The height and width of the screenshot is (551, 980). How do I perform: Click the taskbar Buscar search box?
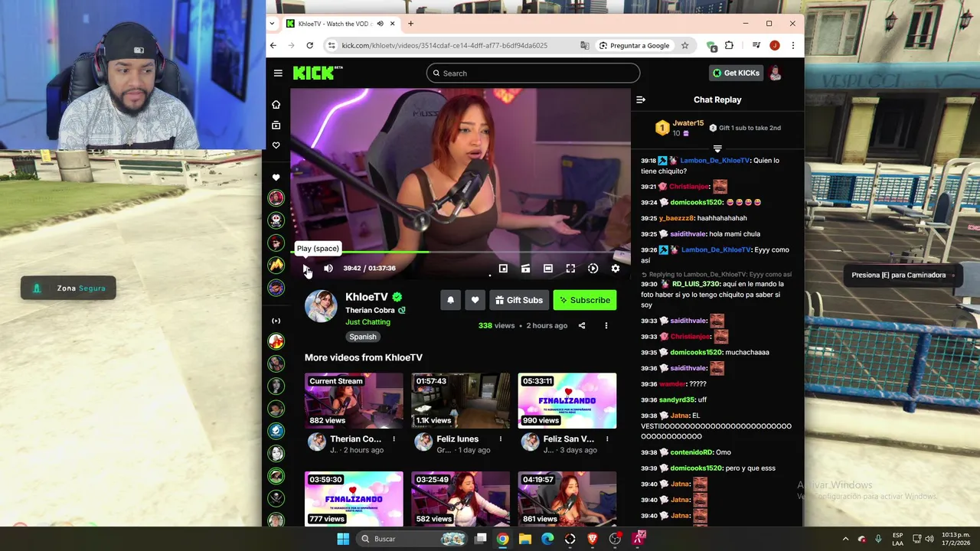pos(413,539)
